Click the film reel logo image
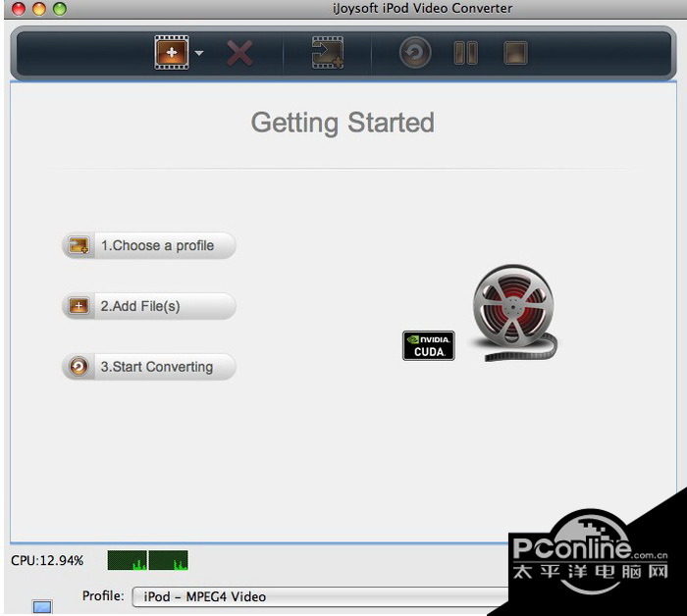The width and height of the screenshot is (687, 616). (x=515, y=313)
